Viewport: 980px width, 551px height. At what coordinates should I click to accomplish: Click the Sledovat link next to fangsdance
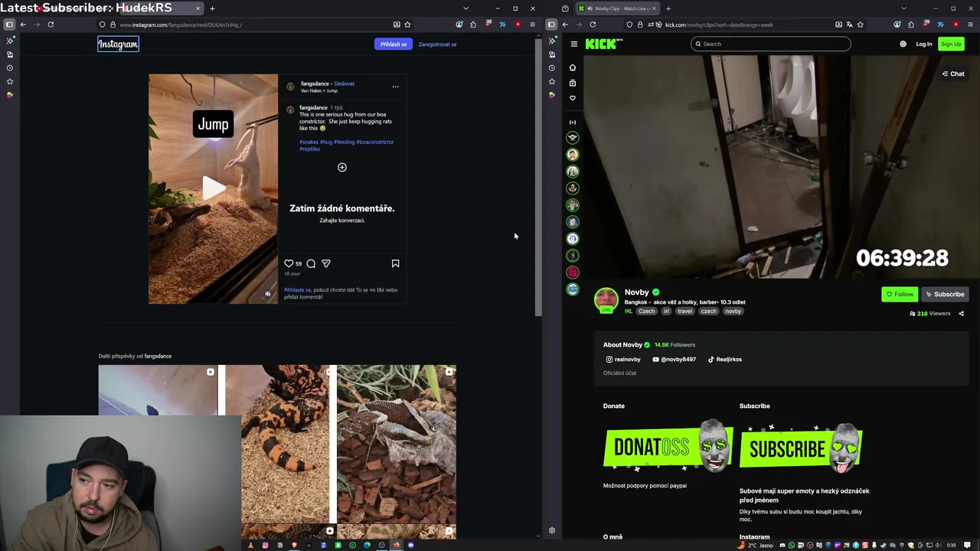pos(344,83)
